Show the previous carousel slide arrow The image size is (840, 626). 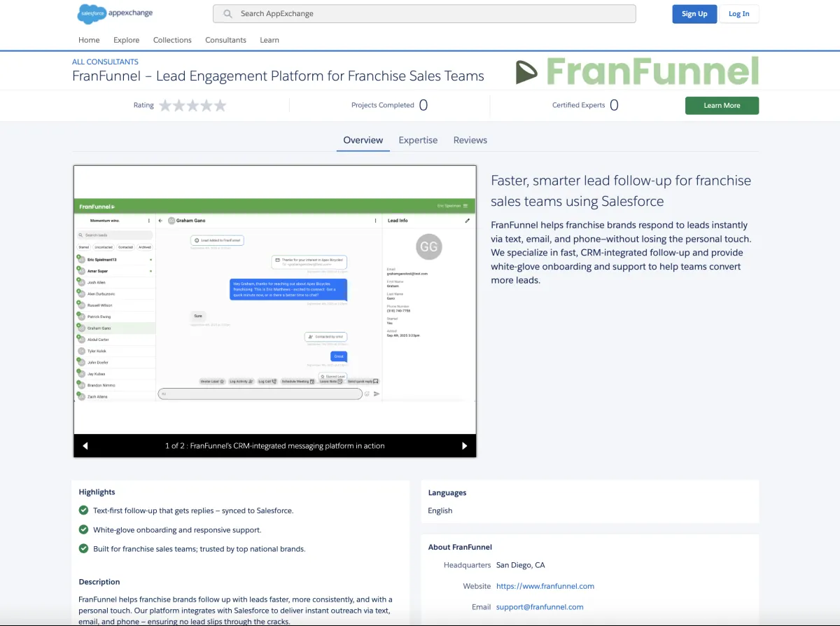point(85,445)
